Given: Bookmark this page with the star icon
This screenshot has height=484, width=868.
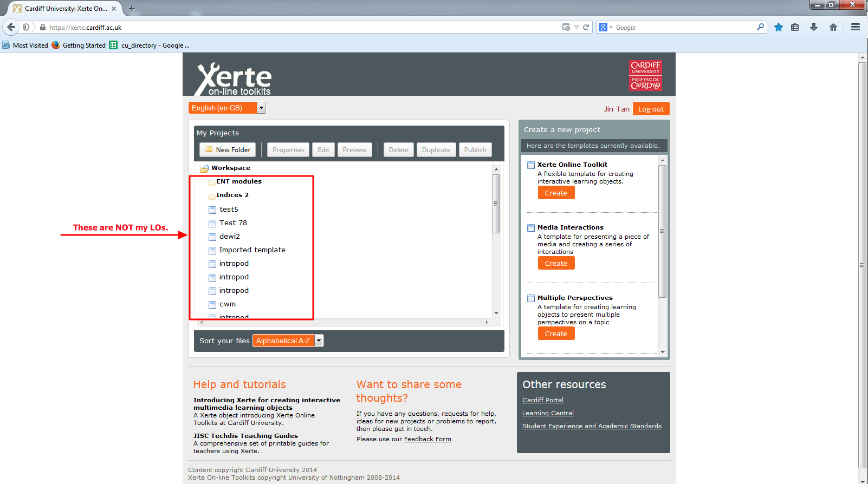Looking at the screenshot, I should pos(779,27).
